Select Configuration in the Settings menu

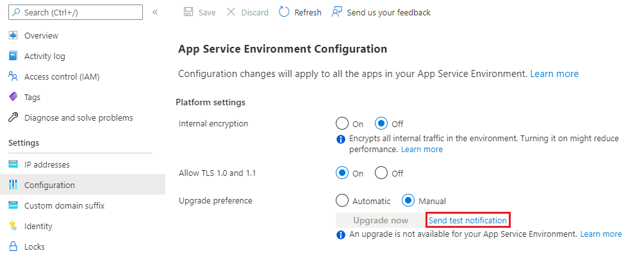(49, 185)
